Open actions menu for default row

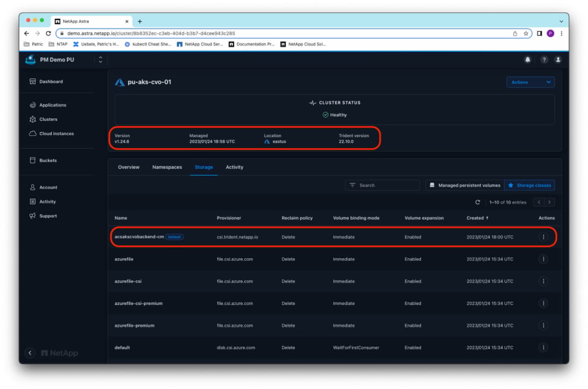coord(543,347)
